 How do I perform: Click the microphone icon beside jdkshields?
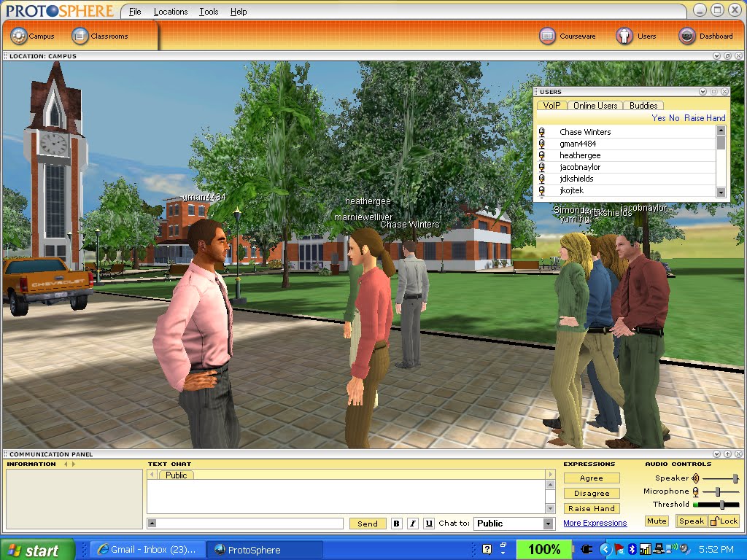point(542,179)
